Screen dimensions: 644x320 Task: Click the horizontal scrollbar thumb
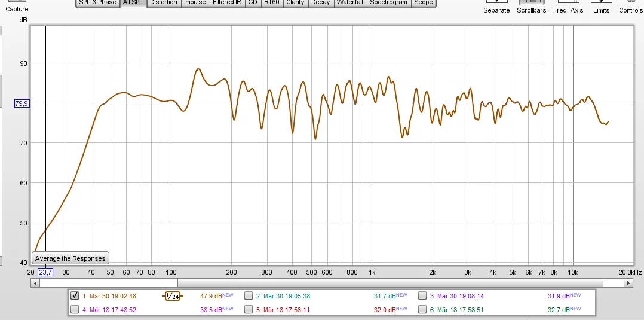(x=390, y=283)
